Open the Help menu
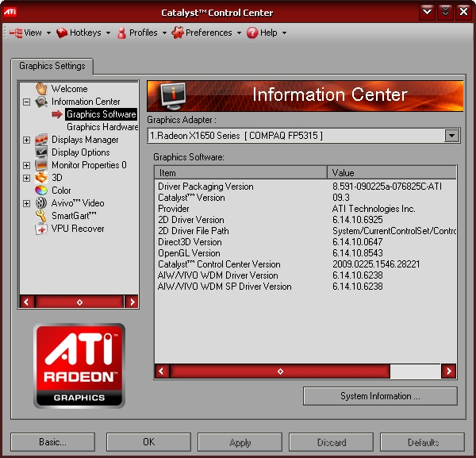Viewport: 476px width, 458px height. (267, 33)
